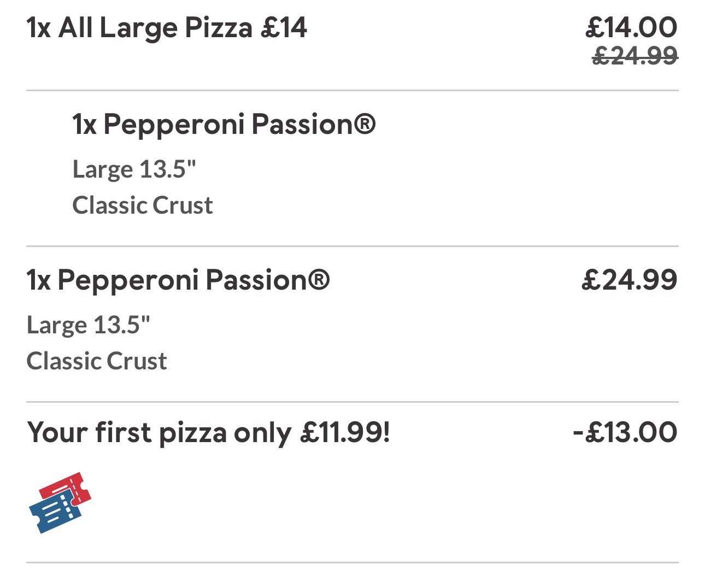705x588 pixels.
Task: Click Classic Crust under the deal pizza
Action: pyautogui.click(x=143, y=205)
